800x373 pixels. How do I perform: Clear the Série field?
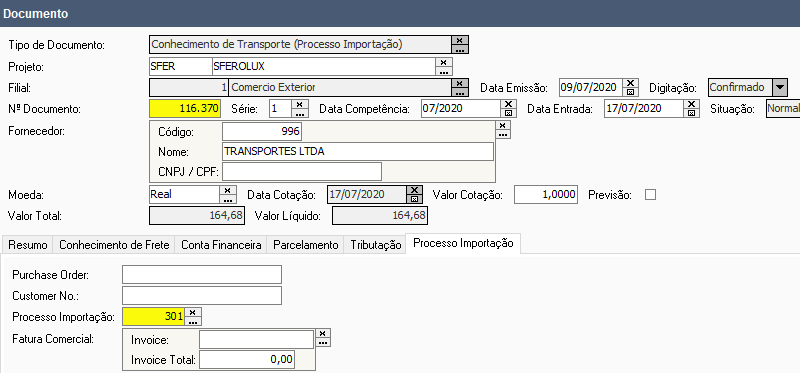coord(299,104)
